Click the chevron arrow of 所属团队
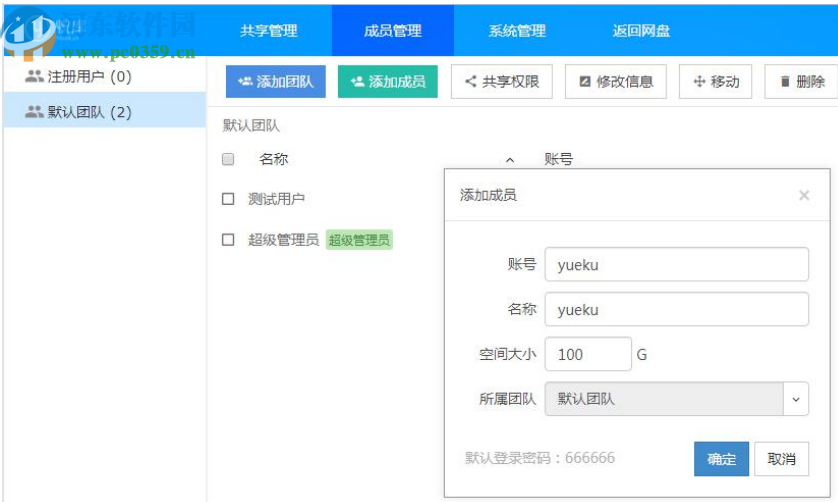Screen dimensions: 838x502 796,399
